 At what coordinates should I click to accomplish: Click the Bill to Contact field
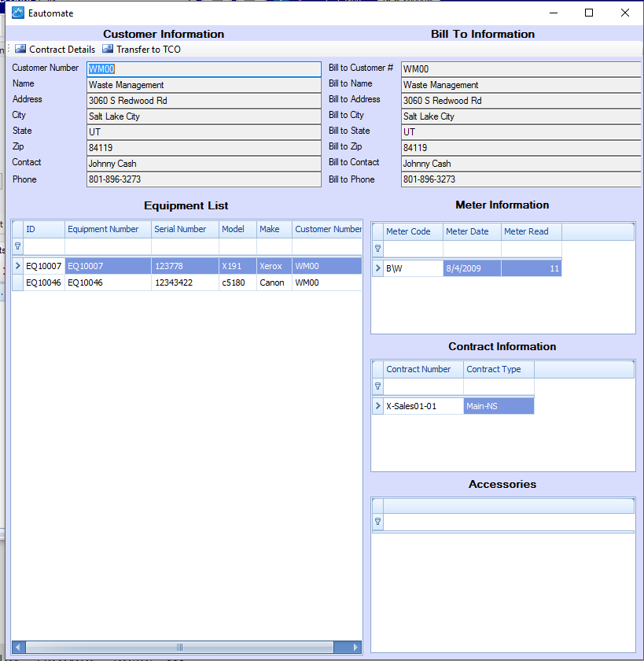[521, 164]
